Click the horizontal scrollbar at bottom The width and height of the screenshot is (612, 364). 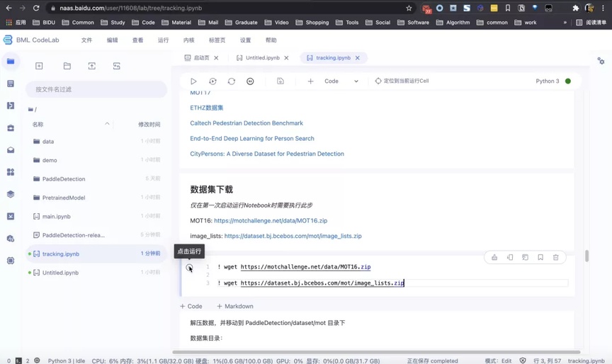point(376,352)
